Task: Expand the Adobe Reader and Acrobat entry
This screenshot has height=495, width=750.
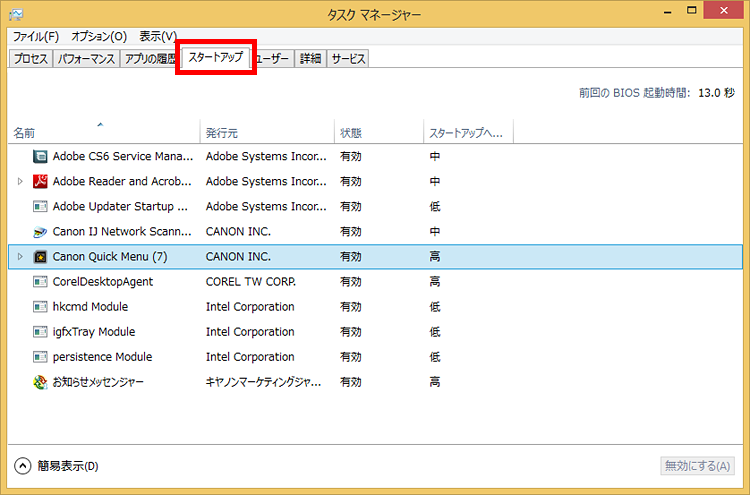Action: click(21, 182)
